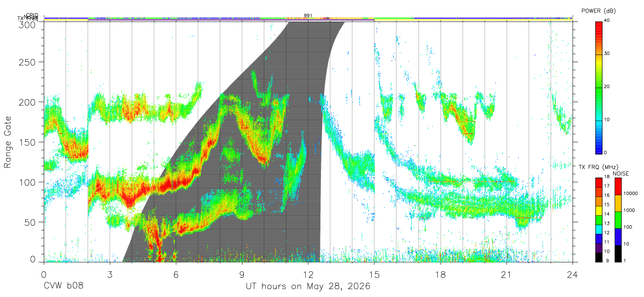Click the yellow swatch in the TX FRQ legend
Screen dimensions: 644x297
coord(598,210)
